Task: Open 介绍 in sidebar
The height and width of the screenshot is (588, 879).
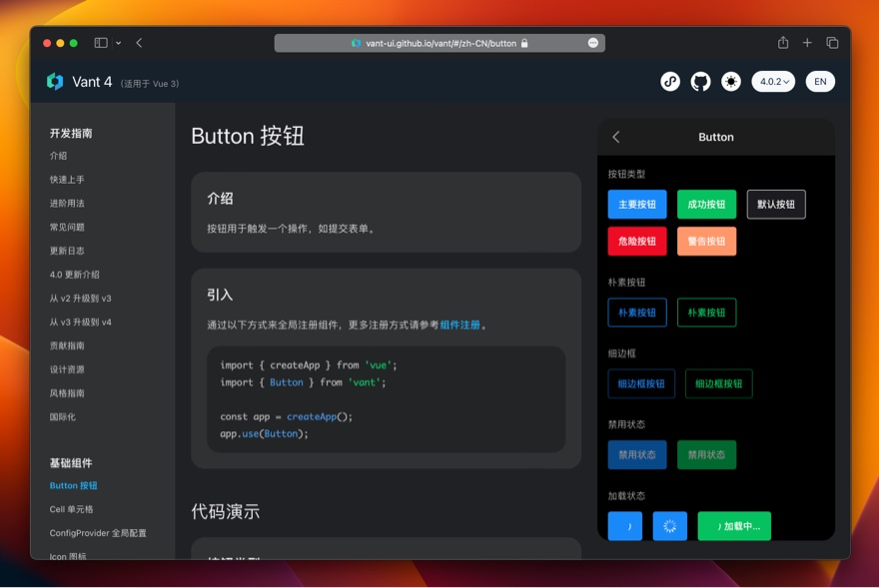Action: coord(58,156)
